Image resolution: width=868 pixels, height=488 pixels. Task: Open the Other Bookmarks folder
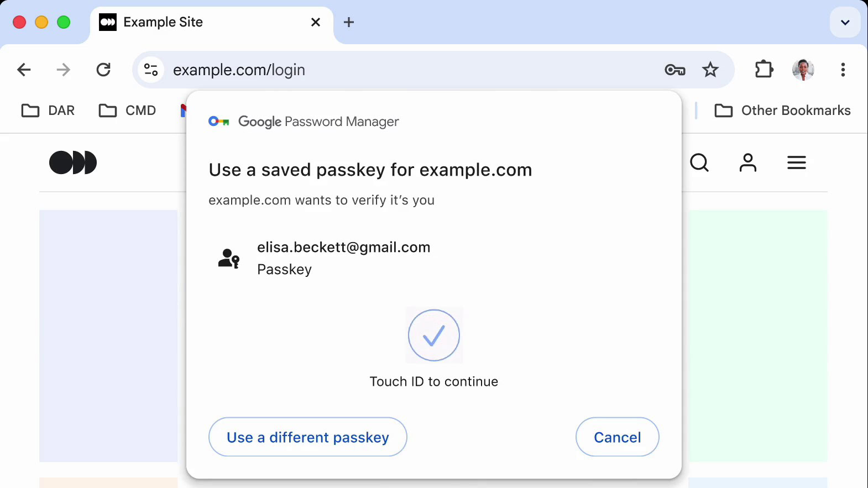782,111
